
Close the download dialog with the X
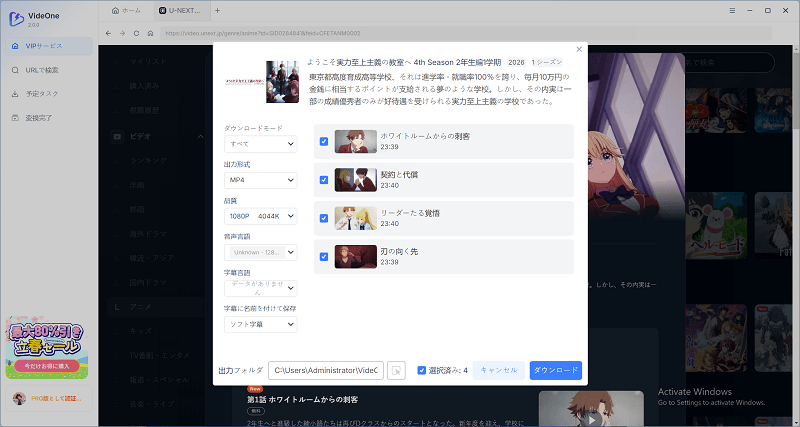pyautogui.click(x=579, y=49)
